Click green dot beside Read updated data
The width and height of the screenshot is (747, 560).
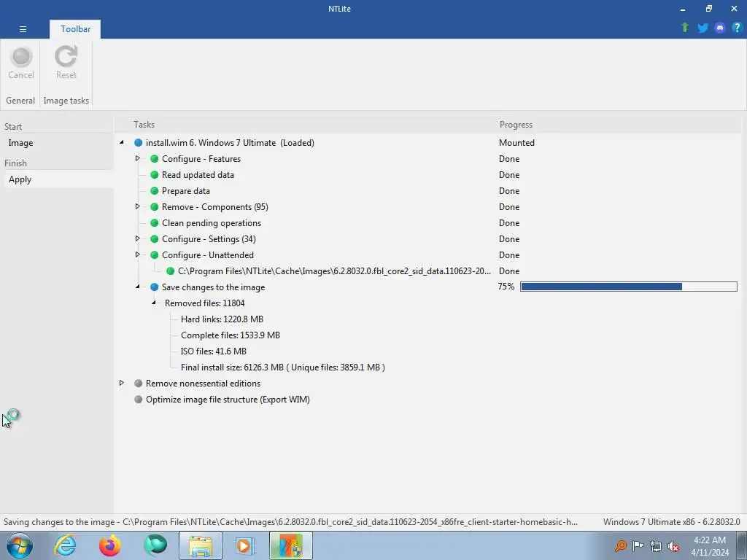[x=155, y=175]
